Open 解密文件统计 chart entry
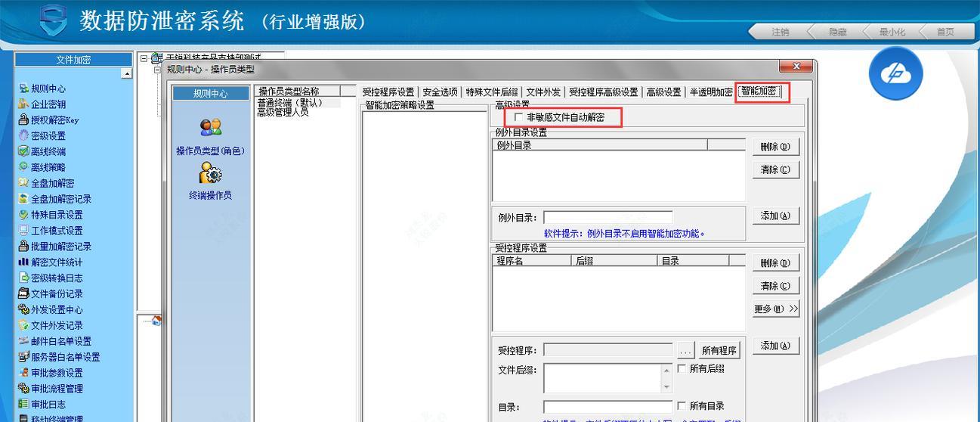Screen dimensions: 980x422 pyautogui.click(x=51, y=262)
